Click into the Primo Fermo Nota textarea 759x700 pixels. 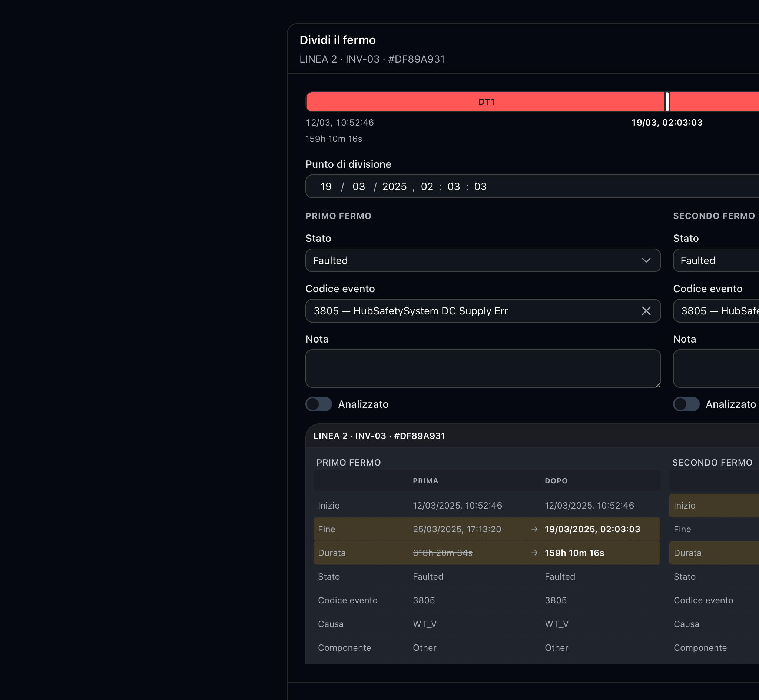click(x=483, y=369)
